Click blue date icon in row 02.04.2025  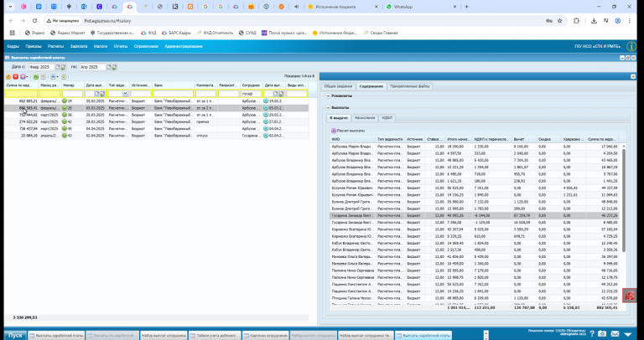coord(266,136)
